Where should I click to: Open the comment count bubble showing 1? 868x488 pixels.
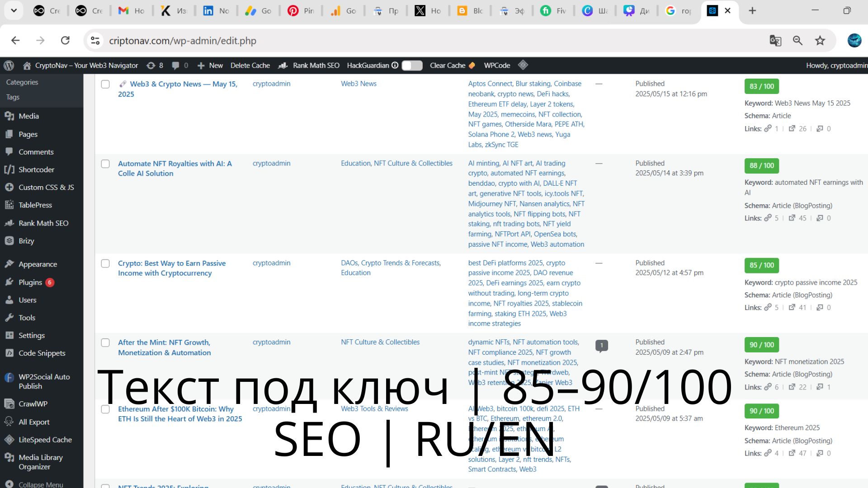pyautogui.click(x=601, y=346)
